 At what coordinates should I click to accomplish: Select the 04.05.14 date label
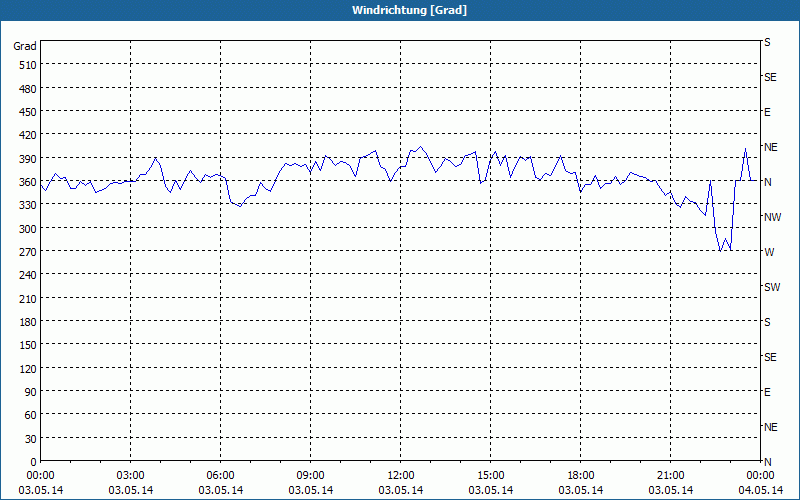click(x=761, y=490)
